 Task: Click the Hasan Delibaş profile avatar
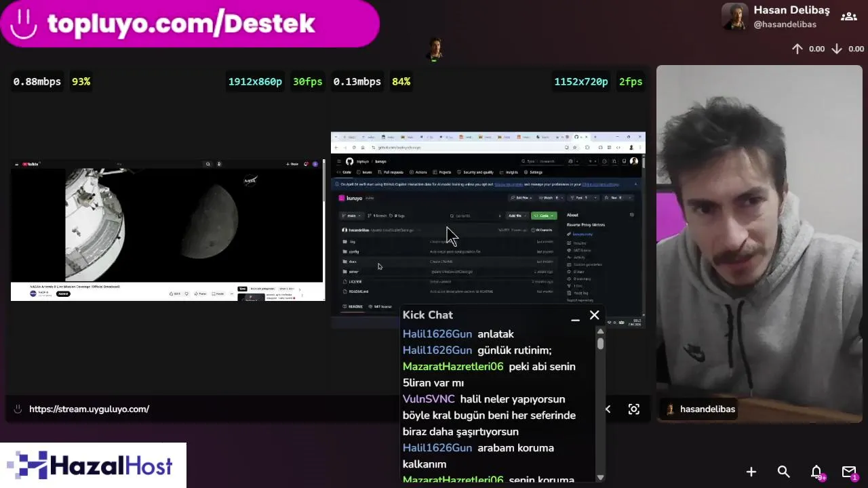[734, 16]
